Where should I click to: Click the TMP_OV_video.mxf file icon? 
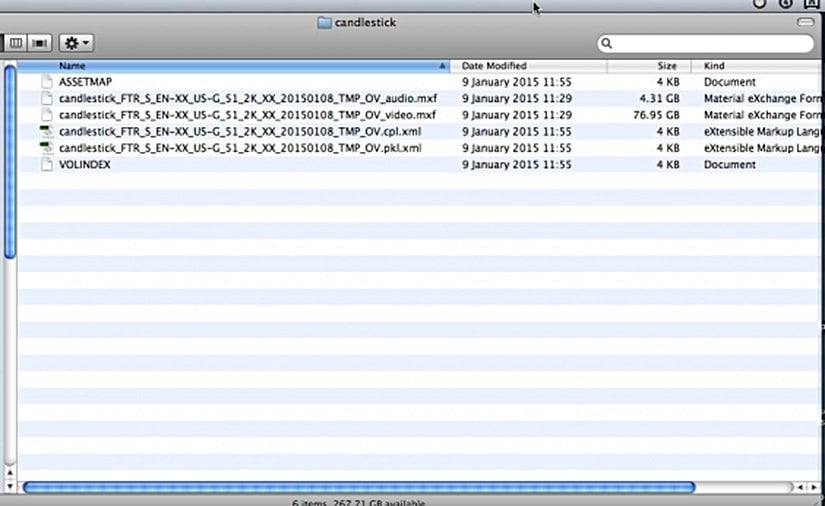coord(45,115)
